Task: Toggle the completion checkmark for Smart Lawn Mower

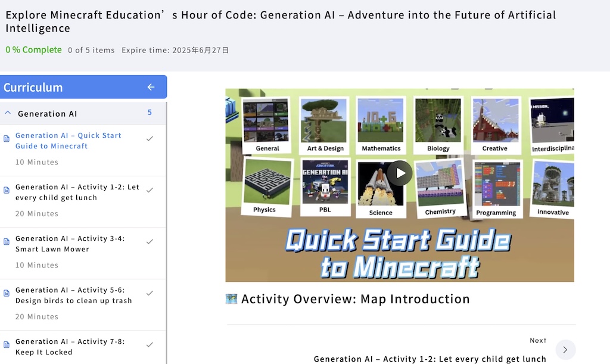Action: pyautogui.click(x=150, y=241)
